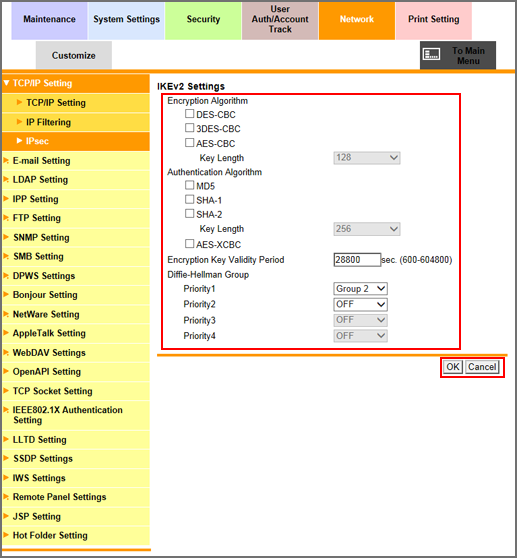
Task: Click the Encryption Key Validity Period field
Action: click(357, 260)
